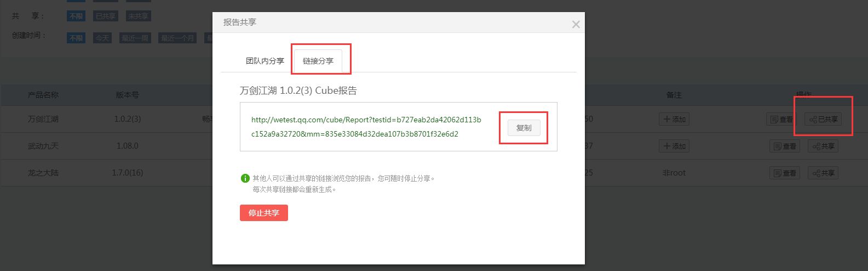Copy the share link with 复制 button
Viewport: 868px width, 271px height.
pos(524,128)
